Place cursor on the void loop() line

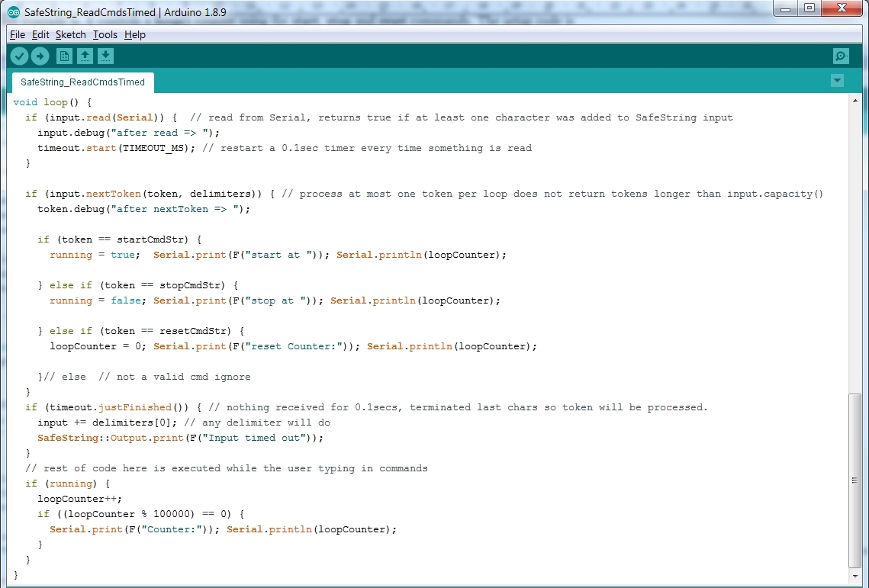[46, 101]
